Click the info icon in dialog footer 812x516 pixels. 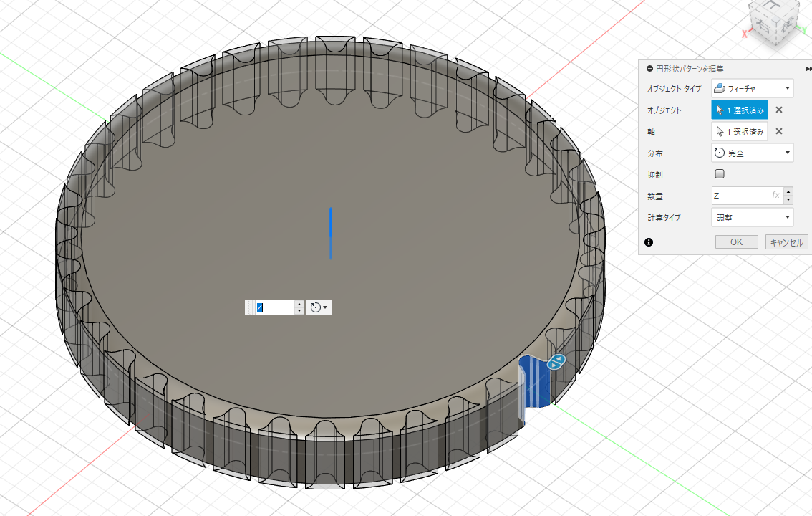pyautogui.click(x=649, y=242)
